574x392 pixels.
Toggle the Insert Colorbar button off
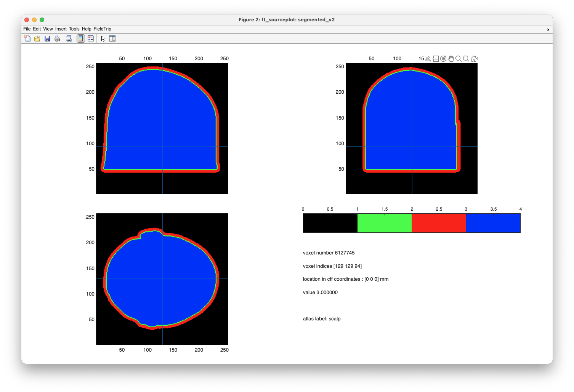coord(81,38)
